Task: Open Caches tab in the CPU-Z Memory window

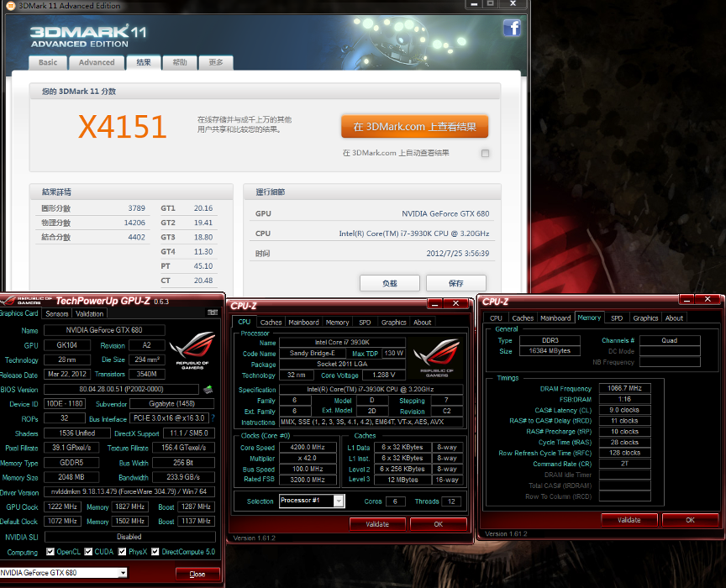Action: pos(523,318)
